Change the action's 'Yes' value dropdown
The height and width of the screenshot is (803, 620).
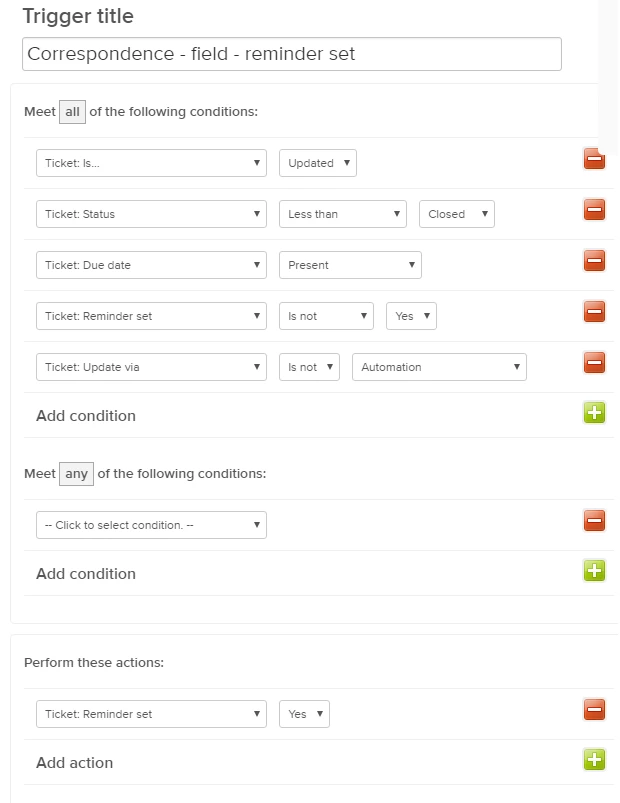point(304,714)
